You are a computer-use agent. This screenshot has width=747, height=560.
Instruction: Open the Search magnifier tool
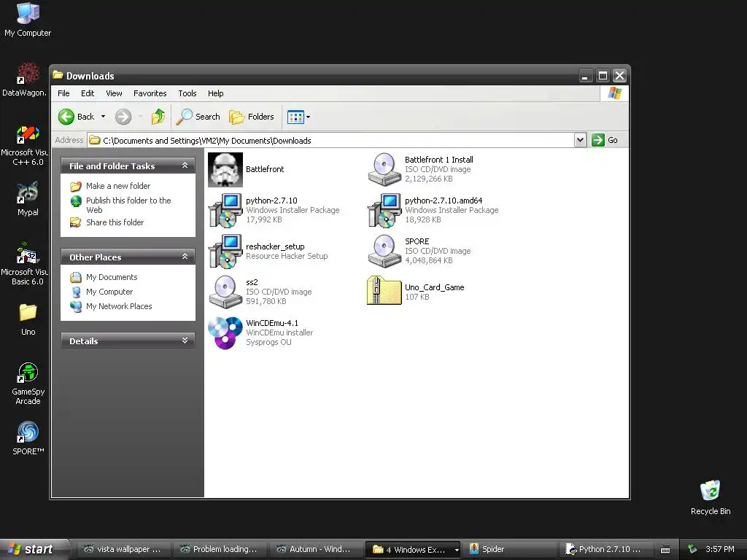coord(198,117)
